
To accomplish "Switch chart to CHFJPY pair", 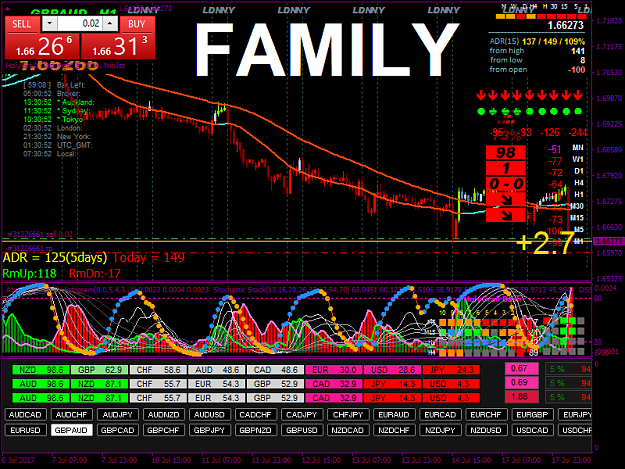I will [348, 415].
